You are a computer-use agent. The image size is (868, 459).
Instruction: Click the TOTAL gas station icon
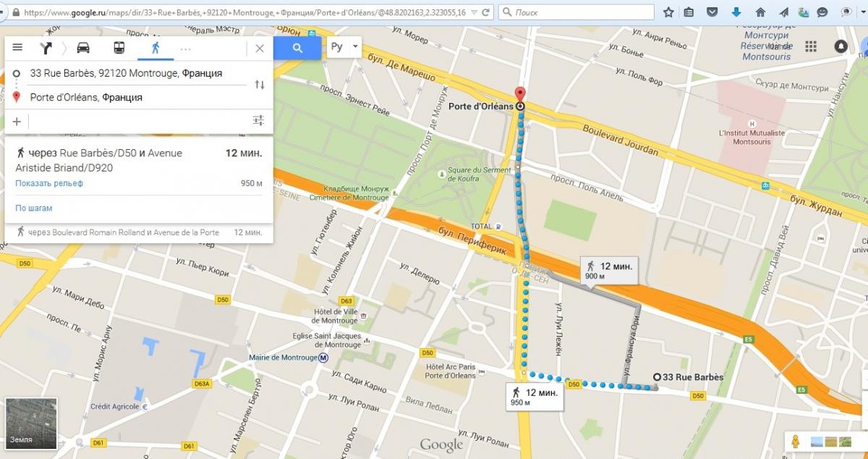click(498, 226)
